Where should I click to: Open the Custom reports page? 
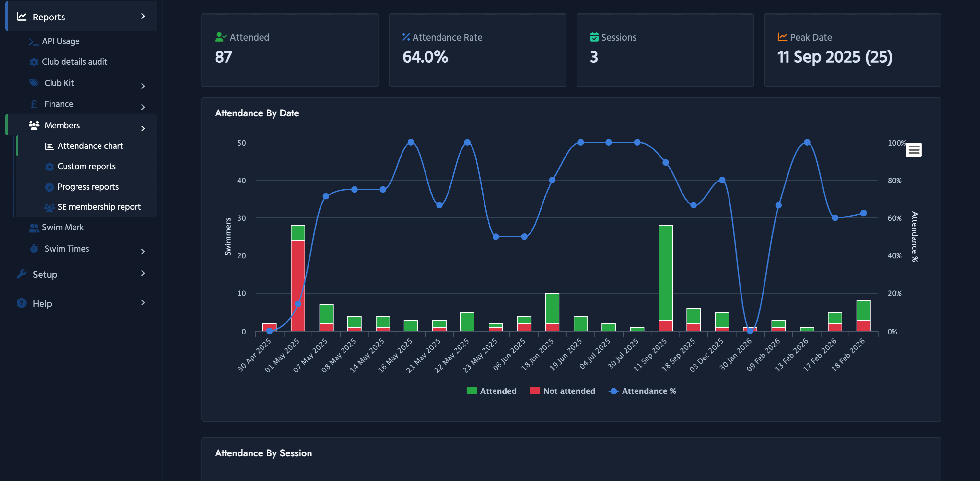[86, 166]
